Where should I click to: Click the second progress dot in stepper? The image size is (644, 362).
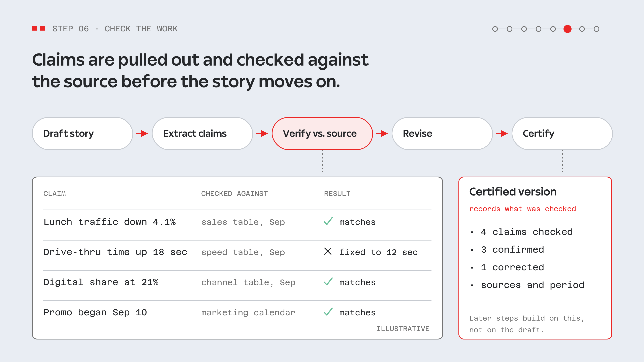coord(510,29)
